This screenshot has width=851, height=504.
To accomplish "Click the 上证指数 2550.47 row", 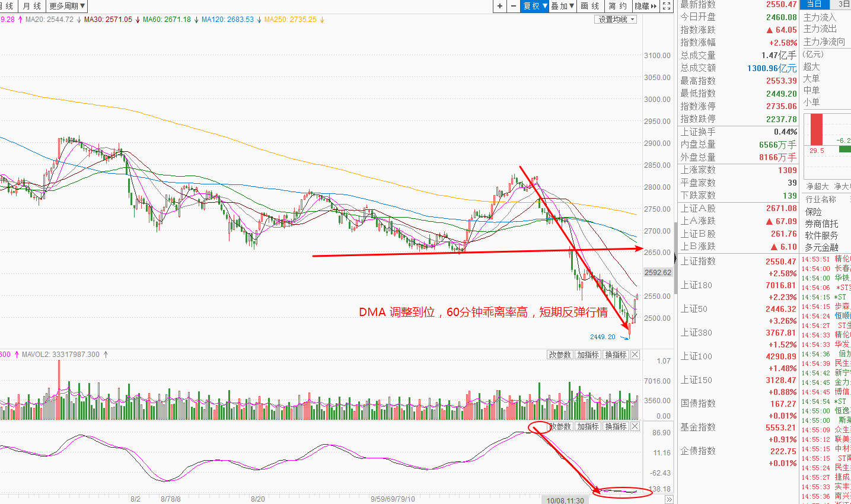I will [x=738, y=267].
